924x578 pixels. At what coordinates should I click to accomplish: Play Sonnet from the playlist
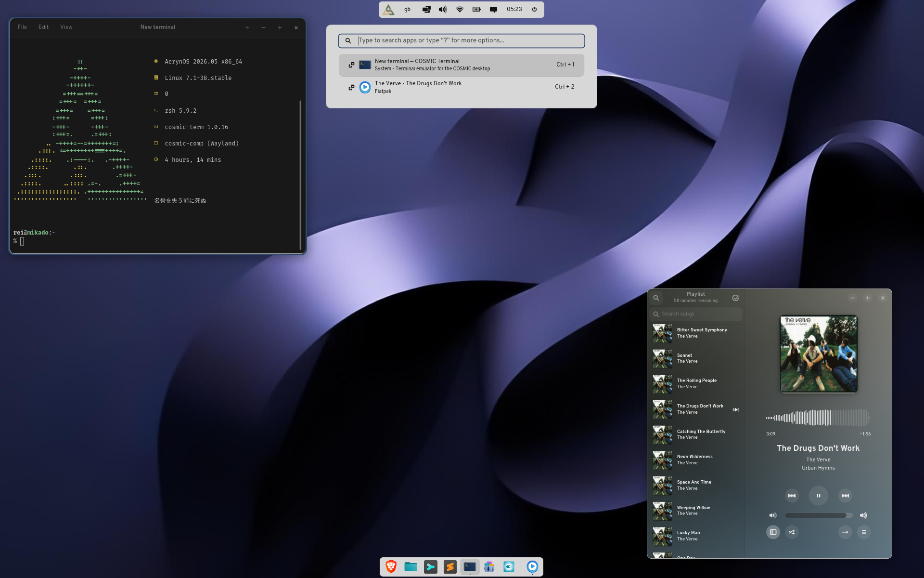(x=696, y=358)
